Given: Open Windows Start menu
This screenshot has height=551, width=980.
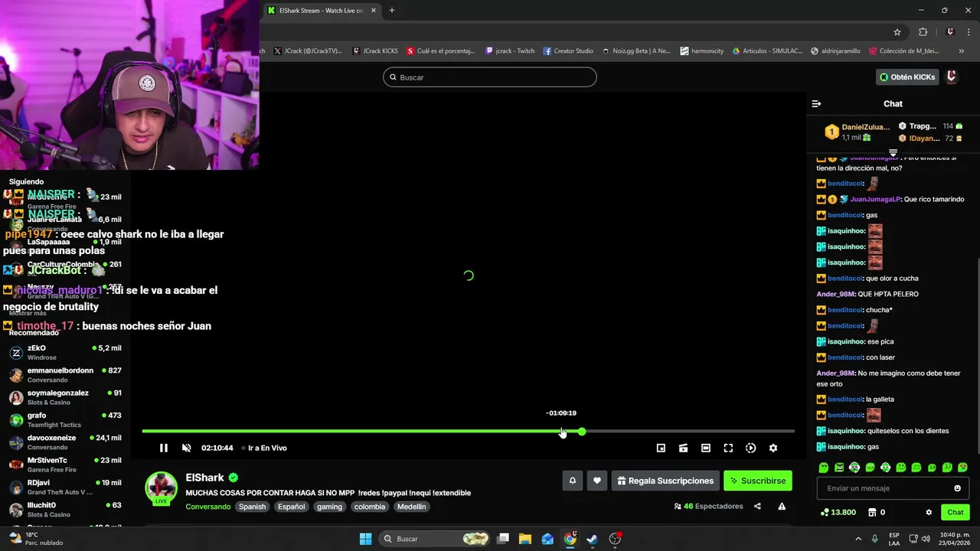Looking at the screenshot, I should pyautogui.click(x=365, y=539).
